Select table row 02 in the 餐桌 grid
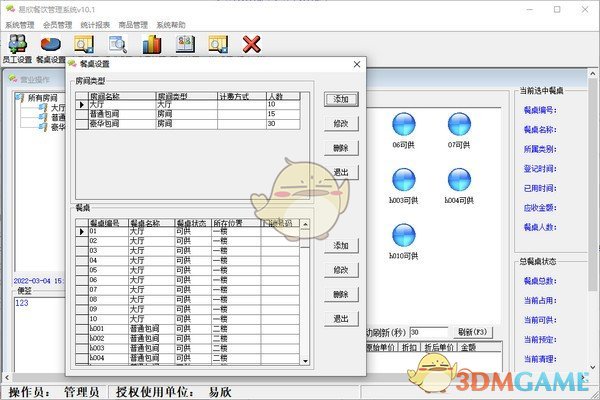600x400 pixels. (x=188, y=241)
